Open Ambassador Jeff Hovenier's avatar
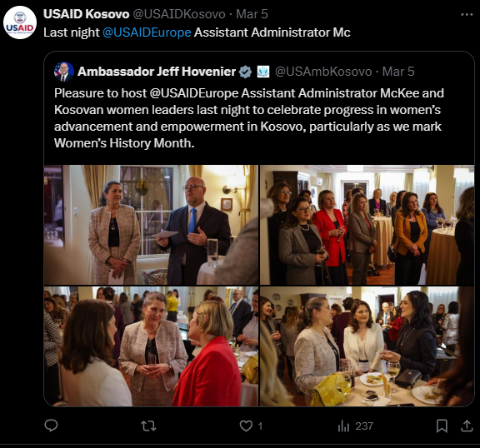This screenshot has width=480, height=448. coord(64,72)
